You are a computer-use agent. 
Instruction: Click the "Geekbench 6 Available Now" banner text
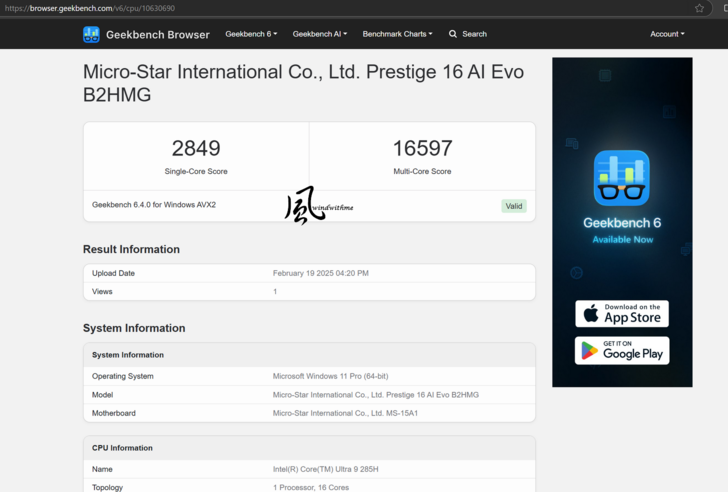pos(622,230)
